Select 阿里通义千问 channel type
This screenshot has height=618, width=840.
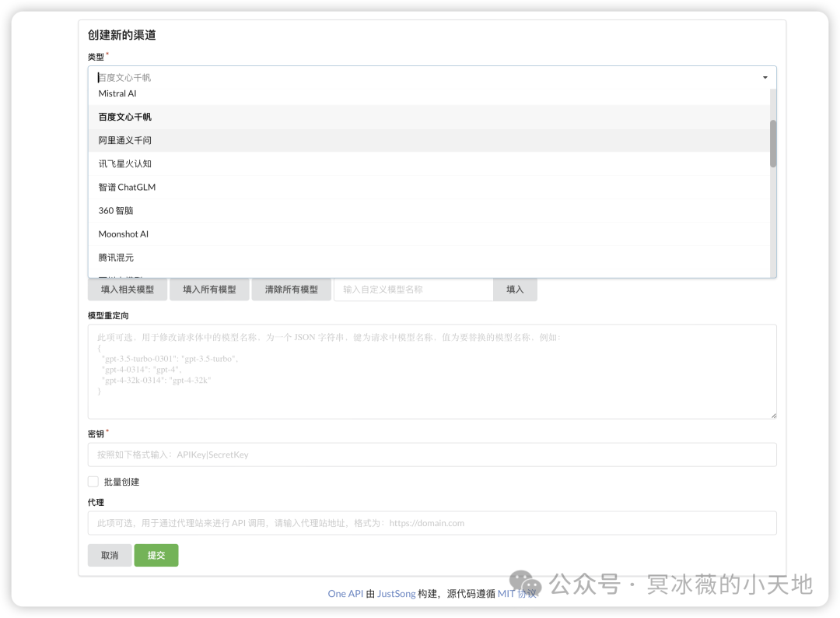tap(429, 140)
